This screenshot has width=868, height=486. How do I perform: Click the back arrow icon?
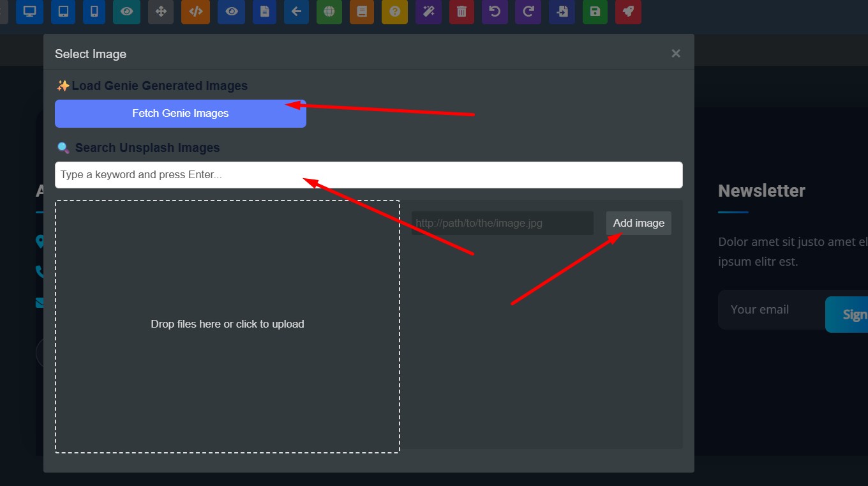[296, 12]
